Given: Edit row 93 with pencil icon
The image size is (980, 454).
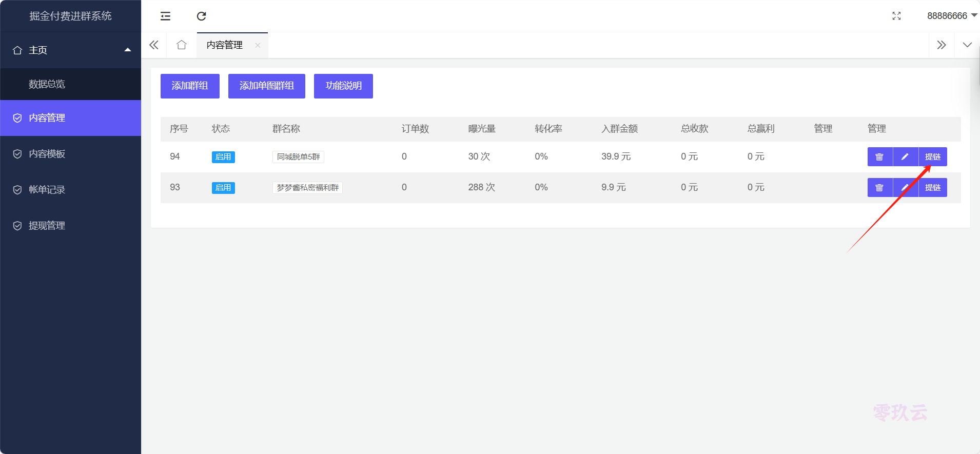Looking at the screenshot, I should (906, 188).
